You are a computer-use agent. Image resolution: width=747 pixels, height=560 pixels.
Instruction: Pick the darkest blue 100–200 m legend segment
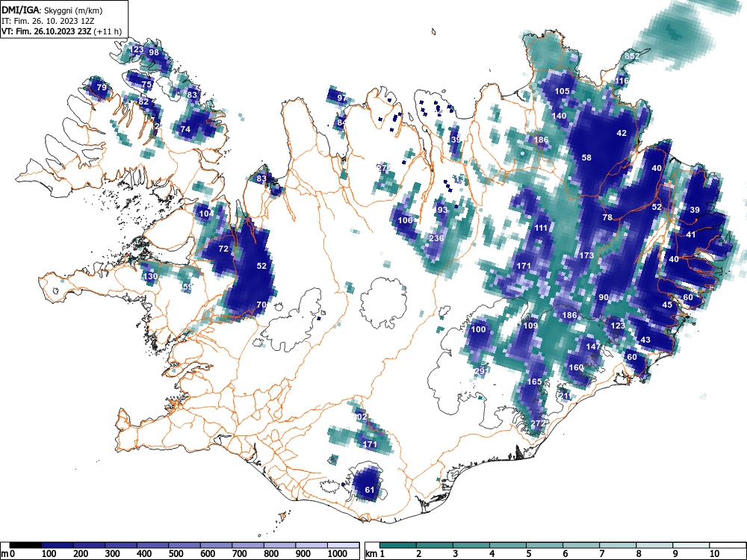(58, 545)
